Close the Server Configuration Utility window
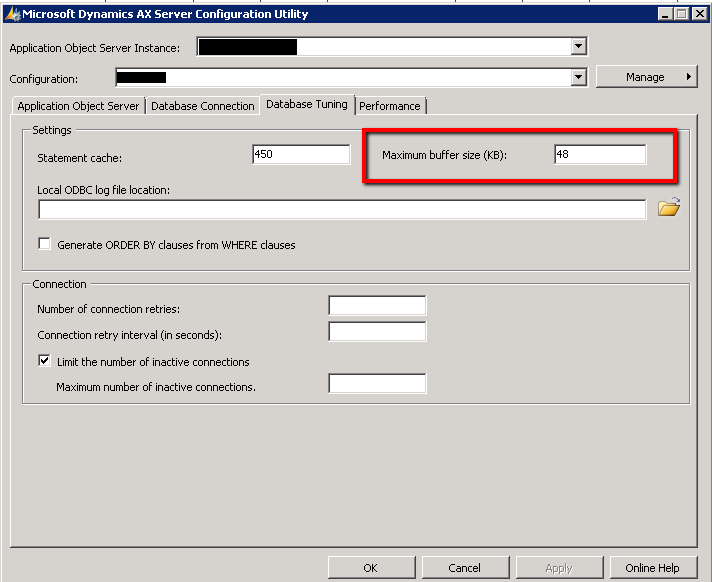Image resolution: width=712 pixels, height=582 pixels. tap(699, 14)
